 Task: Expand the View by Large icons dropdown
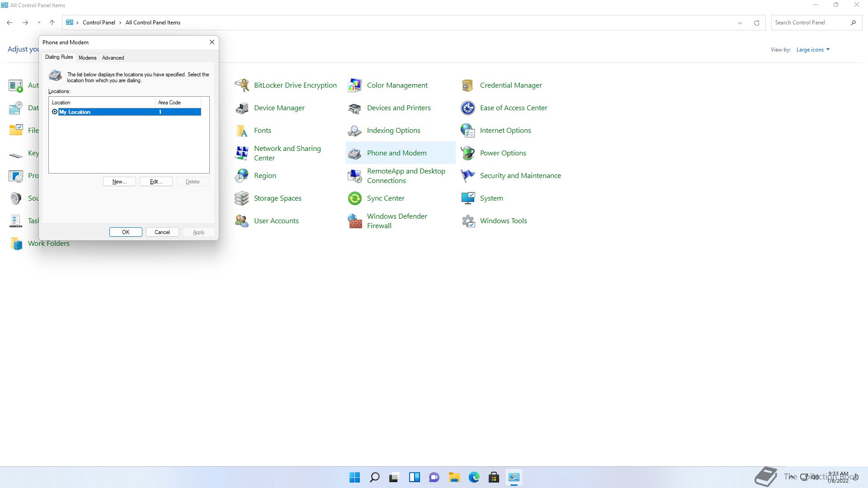point(813,50)
